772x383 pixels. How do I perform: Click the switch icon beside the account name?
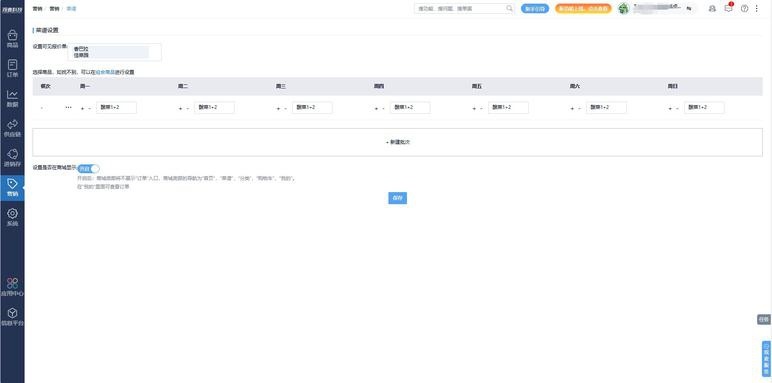coord(689,9)
